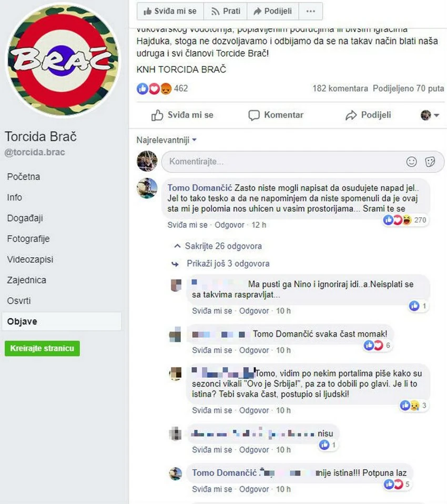The height and width of the screenshot is (504, 447).
Task: Open the profile selector dropdown beside Podijeli
Action: (430, 115)
